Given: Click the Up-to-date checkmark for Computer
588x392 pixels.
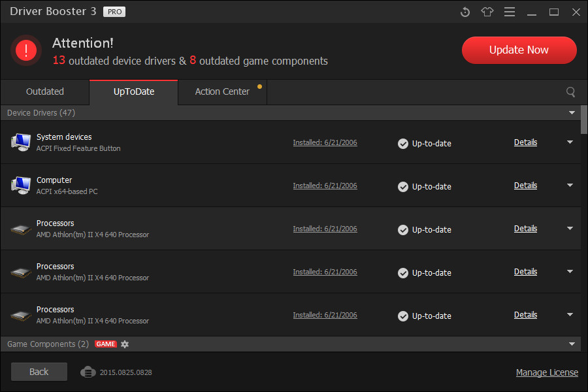Looking at the screenshot, I should 403,186.
